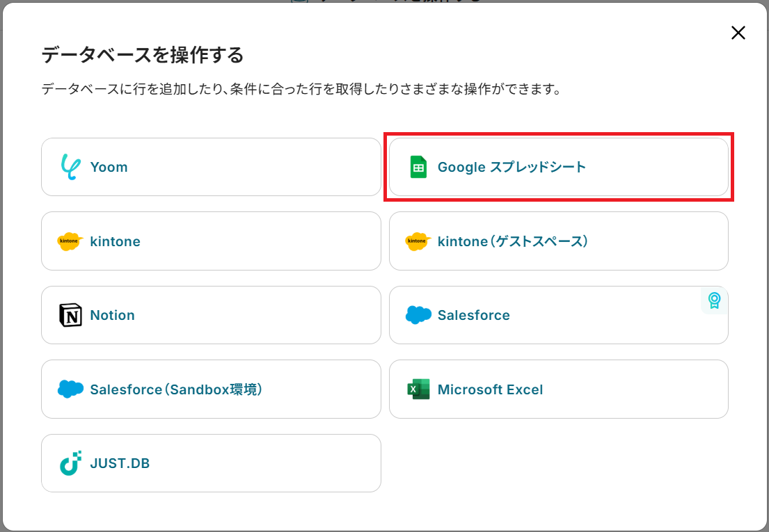769x532 pixels.
Task: Select the Salesforce database card
Action: click(559, 315)
